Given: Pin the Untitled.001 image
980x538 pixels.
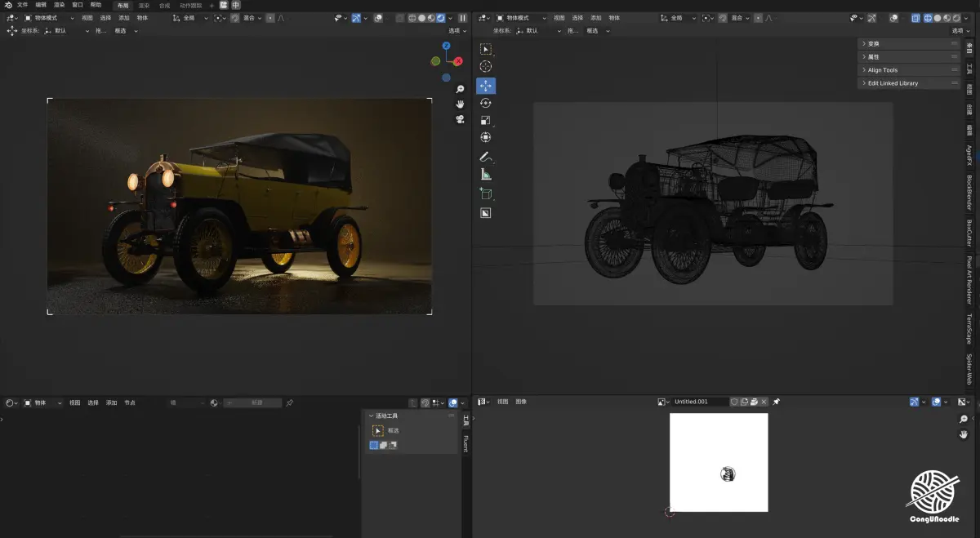Looking at the screenshot, I should 777,402.
